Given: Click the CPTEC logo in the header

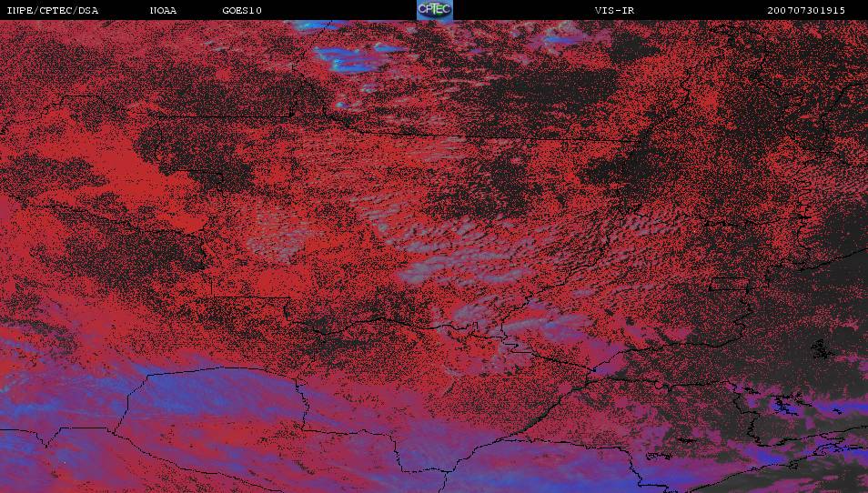Looking at the screenshot, I should coord(435,10).
